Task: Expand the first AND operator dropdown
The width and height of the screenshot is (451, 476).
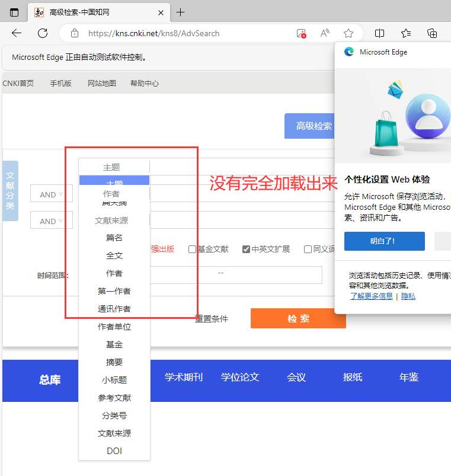Action: coord(51,194)
